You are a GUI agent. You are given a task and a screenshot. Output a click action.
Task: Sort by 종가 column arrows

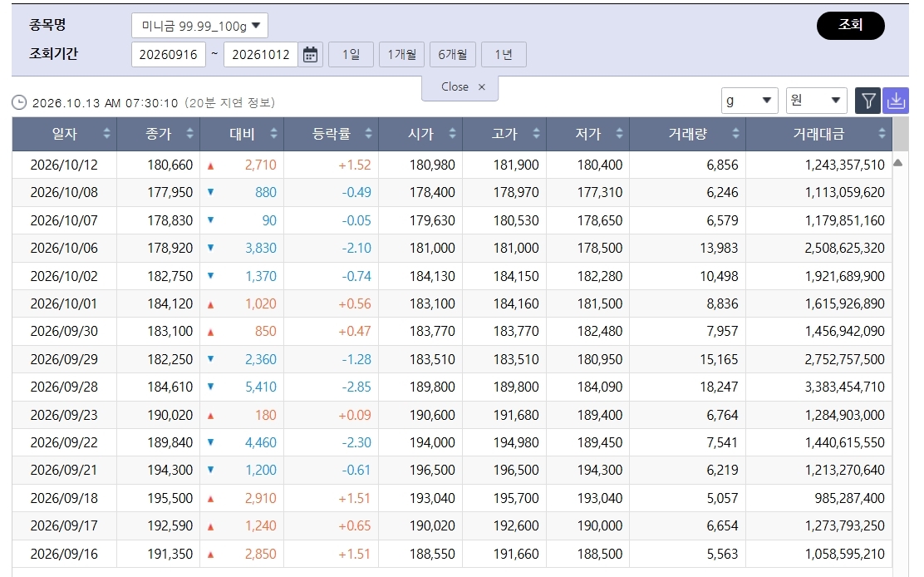(189, 134)
